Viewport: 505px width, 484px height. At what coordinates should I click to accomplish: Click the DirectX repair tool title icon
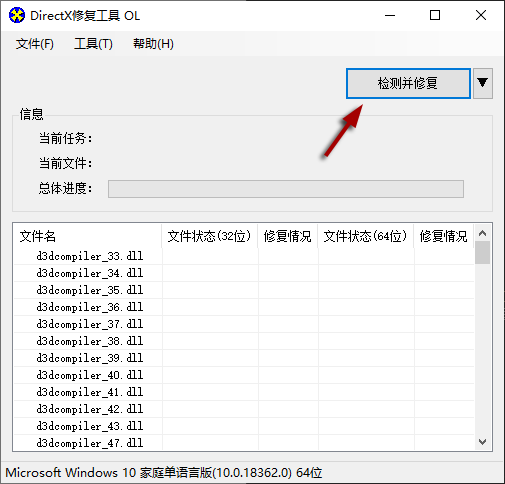17,15
